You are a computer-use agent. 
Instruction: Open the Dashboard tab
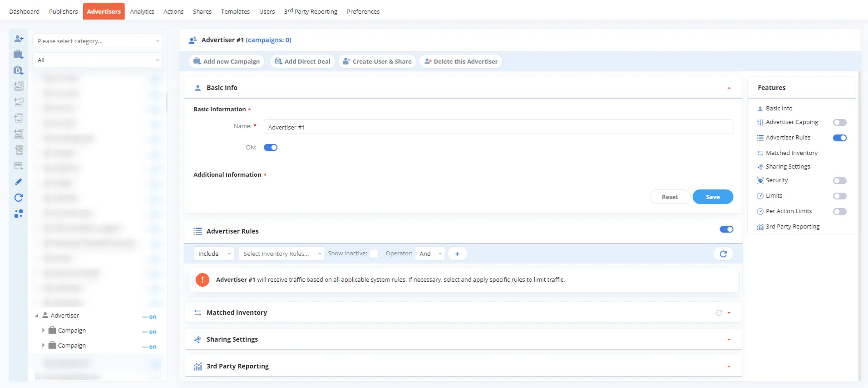tap(24, 11)
